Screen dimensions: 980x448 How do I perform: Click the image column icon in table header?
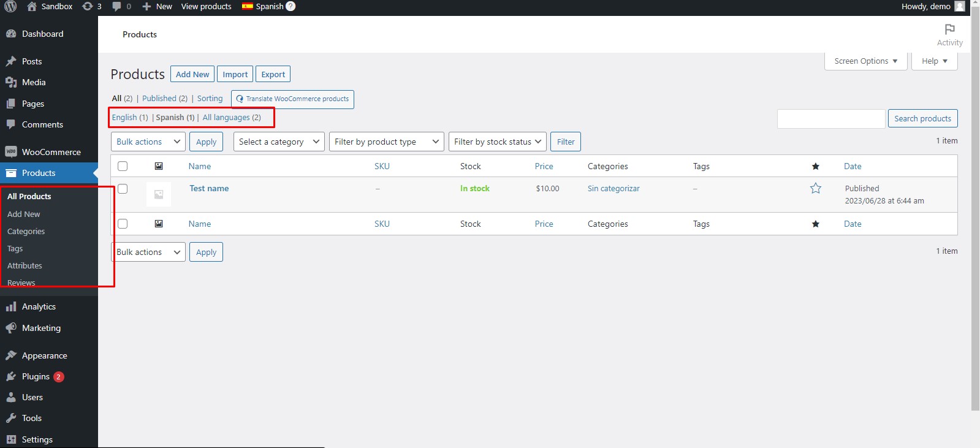click(159, 166)
